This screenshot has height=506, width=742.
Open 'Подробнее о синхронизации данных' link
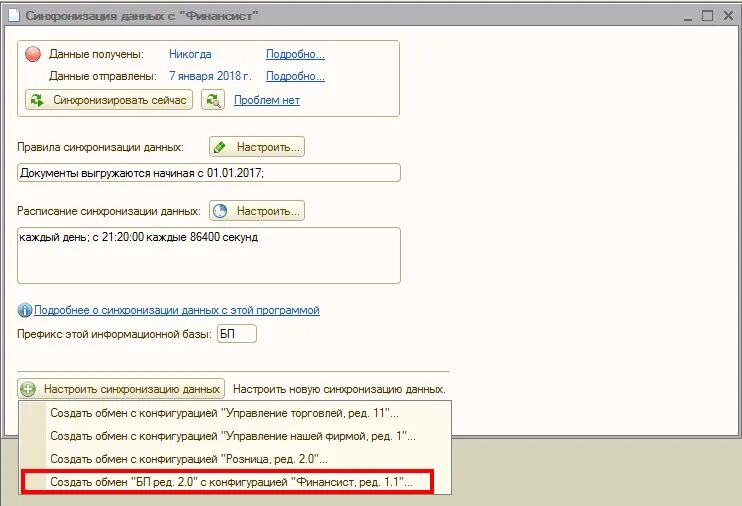click(x=177, y=311)
